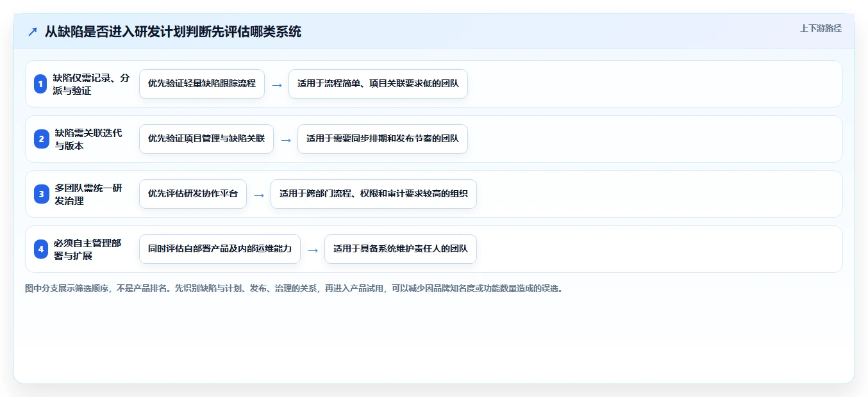Click the diagonal arrow icon beside the title

33,32
